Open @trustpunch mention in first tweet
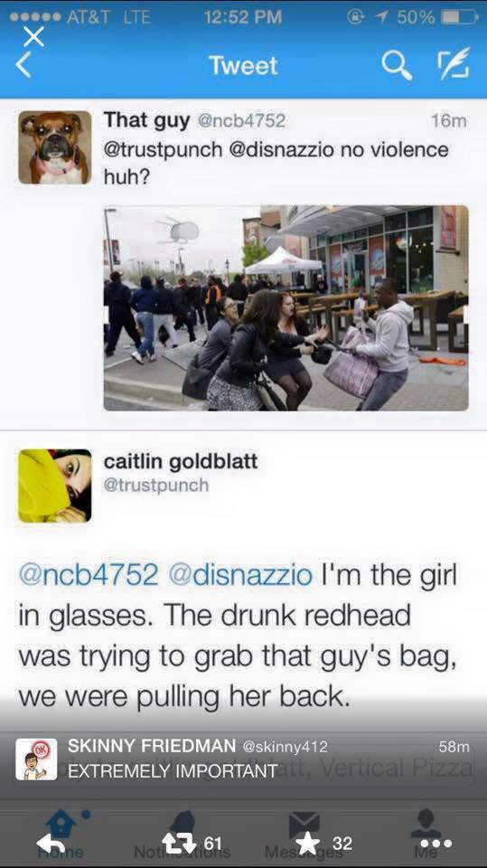Image resolution: width=487 pixels, height=868 pixels. tap(164, 150)
